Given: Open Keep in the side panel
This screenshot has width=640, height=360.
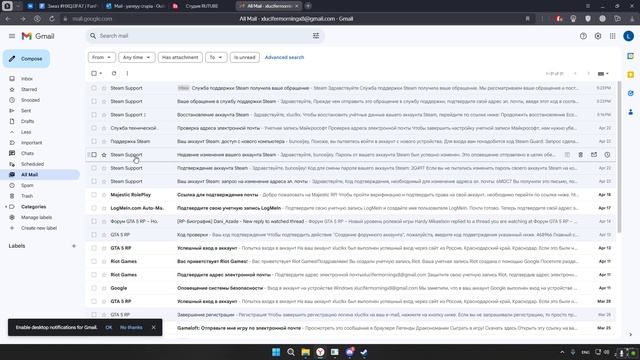Looking at the screenshot, I should click(631, 75).
